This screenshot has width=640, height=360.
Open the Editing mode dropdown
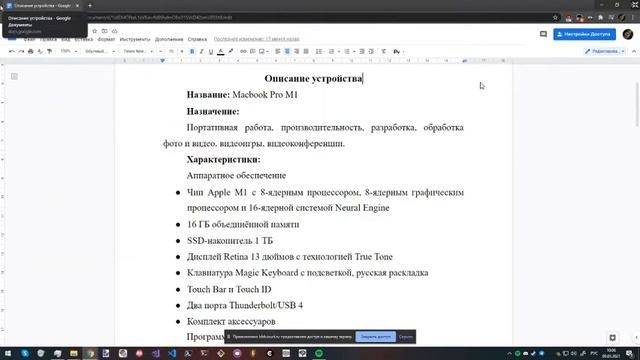pyautogui.click(x=605, y=51)
